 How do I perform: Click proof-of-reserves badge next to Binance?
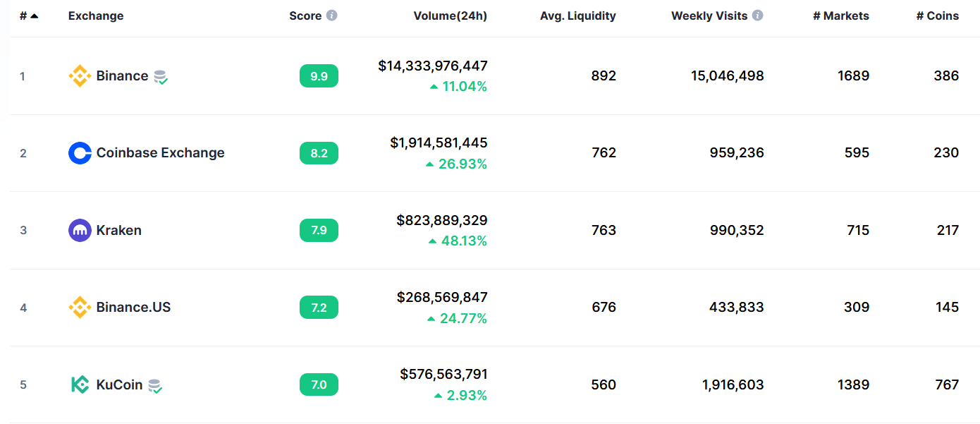point(161,77)
